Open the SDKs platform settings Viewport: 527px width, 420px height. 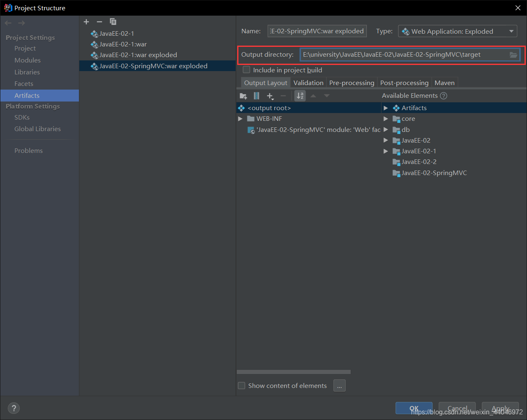22,118
